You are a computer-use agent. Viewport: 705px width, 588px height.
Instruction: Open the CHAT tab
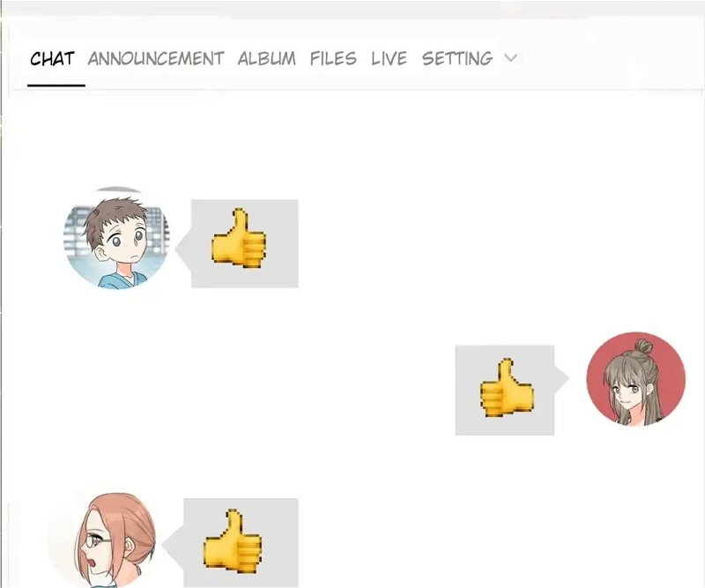52,59
